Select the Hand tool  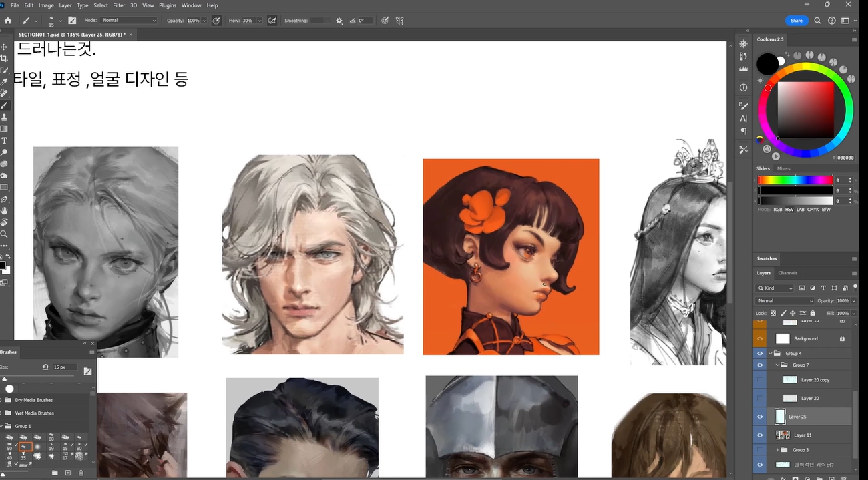[4, 211]
